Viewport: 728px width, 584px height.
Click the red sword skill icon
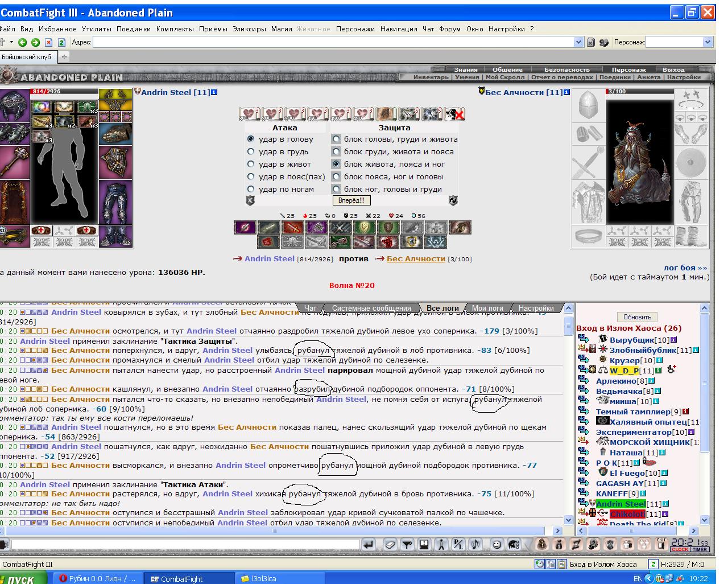point(292,228)
